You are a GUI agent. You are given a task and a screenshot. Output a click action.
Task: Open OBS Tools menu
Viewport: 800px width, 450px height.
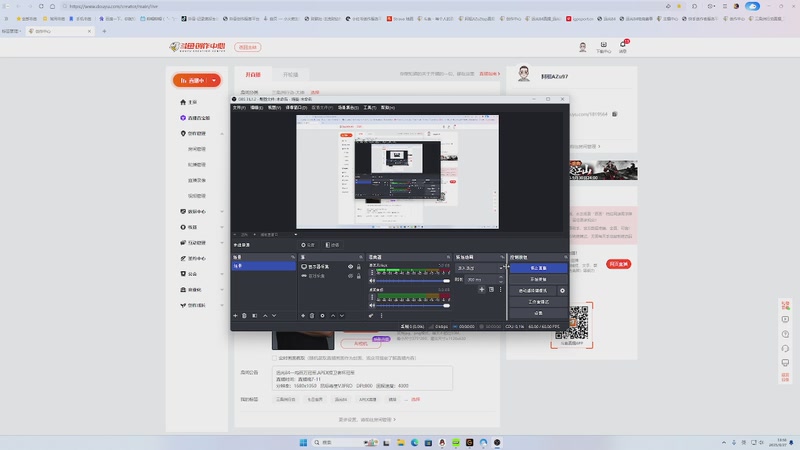(370, 108)
